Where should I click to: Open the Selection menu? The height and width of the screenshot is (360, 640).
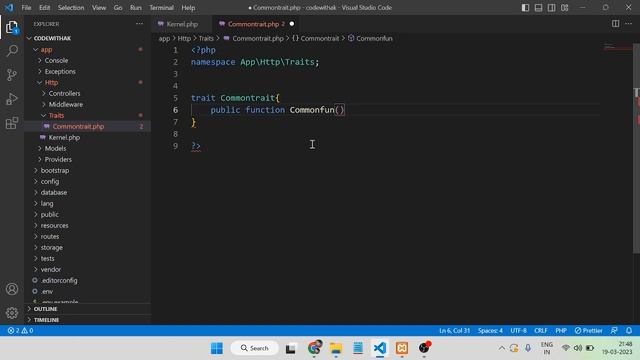(71, 8)
